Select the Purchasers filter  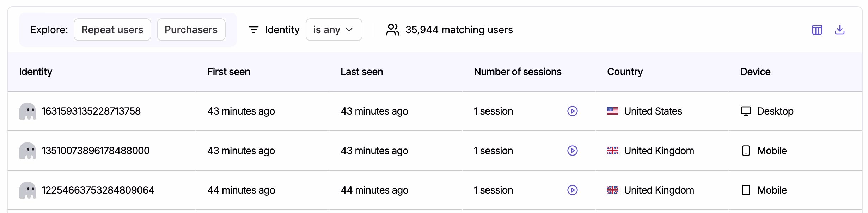pos(191,30)
